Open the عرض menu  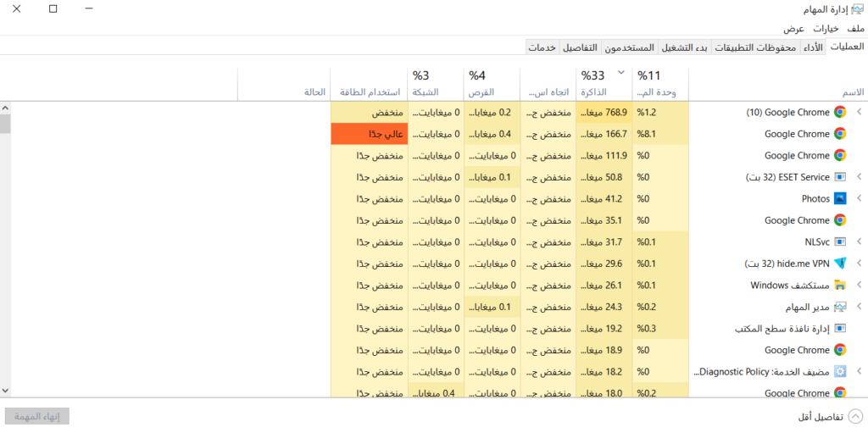coord(793,29)
